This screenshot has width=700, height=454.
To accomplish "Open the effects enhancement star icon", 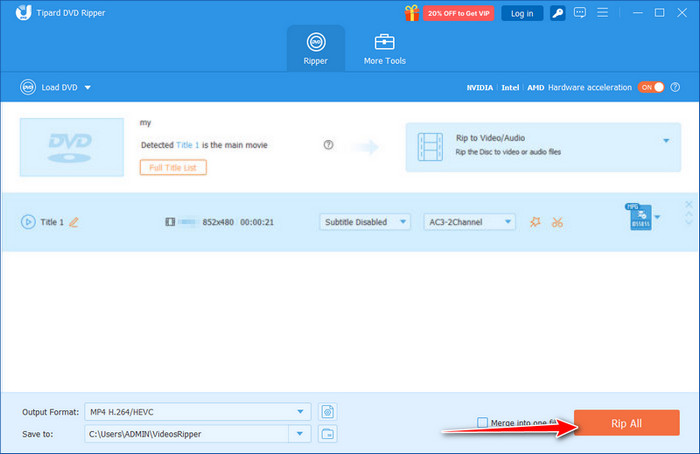I will coord(536,222).
